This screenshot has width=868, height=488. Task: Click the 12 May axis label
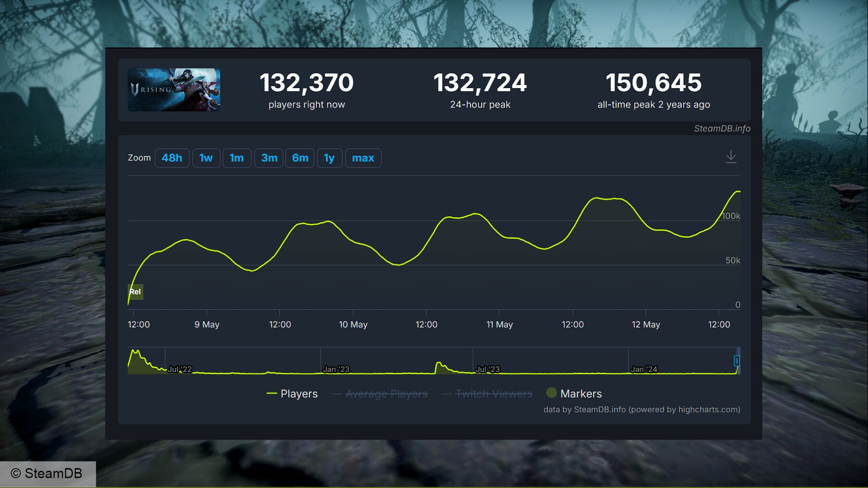pyautogui.click(x=646, y=325)
